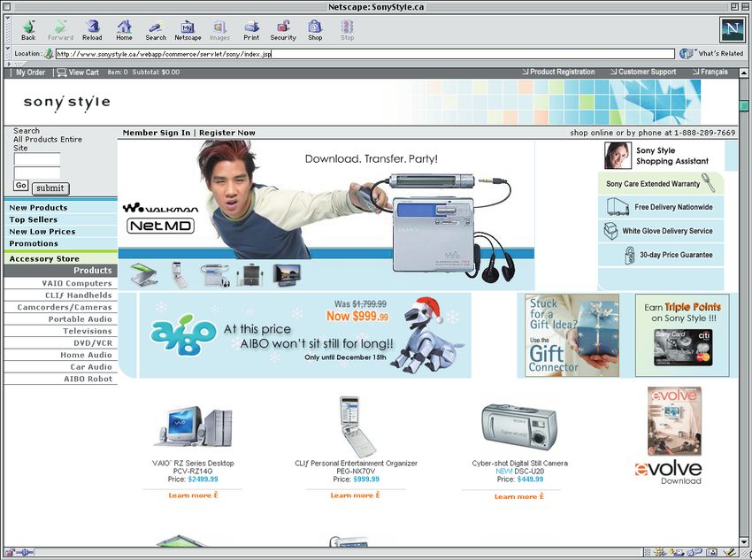Click Learn more under VAIO RZ Series Desktop
This screenshot has width=752, height=560.
(x=193, y=495)
